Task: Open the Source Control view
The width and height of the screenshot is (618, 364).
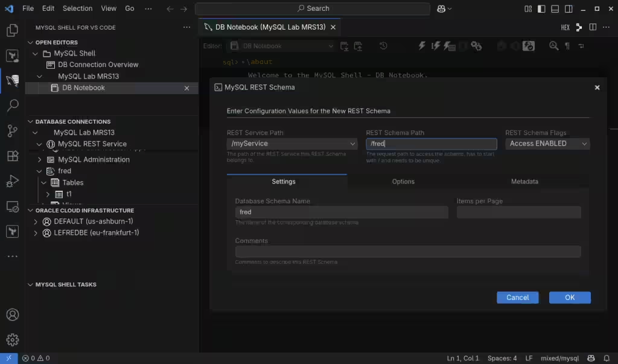Action: coord(12,130)
